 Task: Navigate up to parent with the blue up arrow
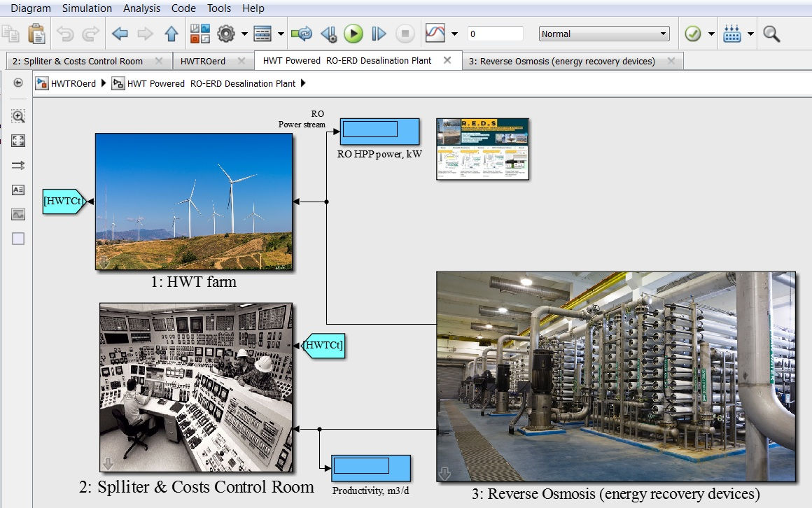[x=170, y=33]
